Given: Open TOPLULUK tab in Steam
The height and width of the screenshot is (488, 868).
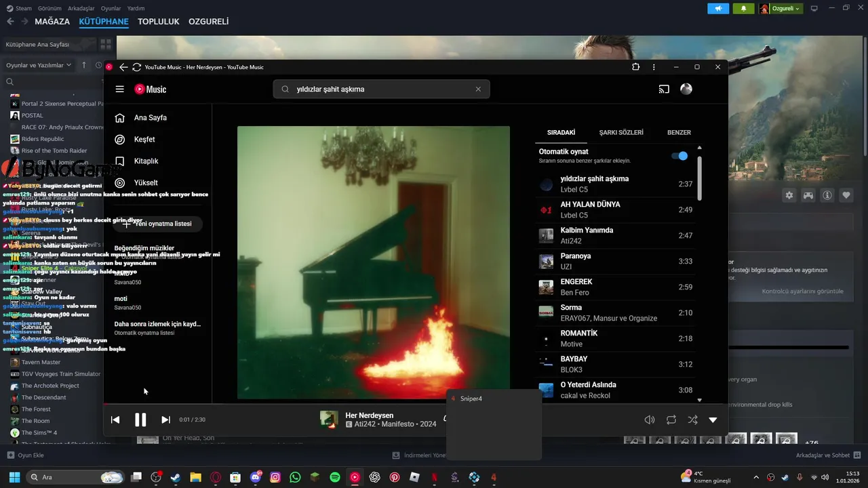Looking at the screenshot, I should coord(159,22).
